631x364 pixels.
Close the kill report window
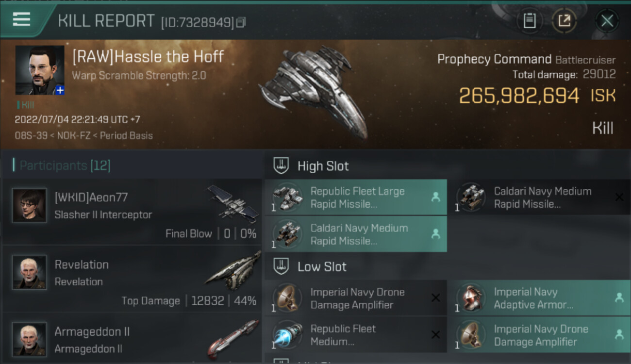(607, 21)
